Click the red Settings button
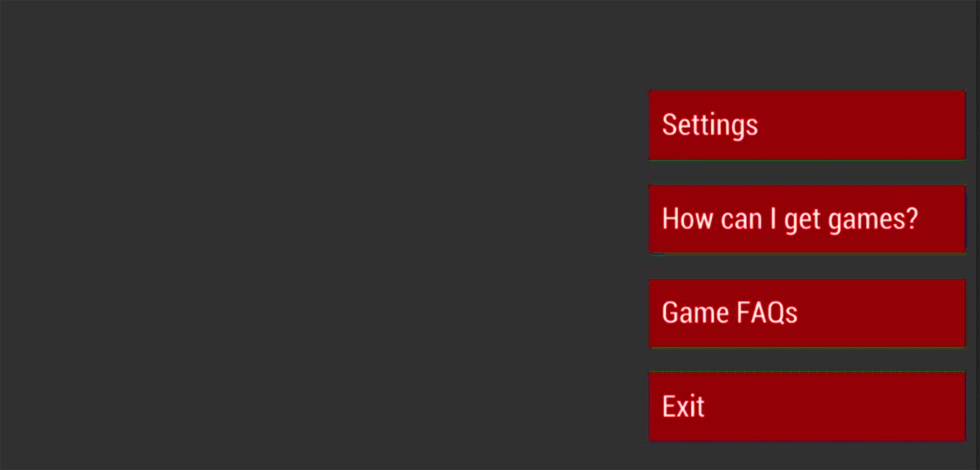 pyautogui.click(x=807, y=125)
